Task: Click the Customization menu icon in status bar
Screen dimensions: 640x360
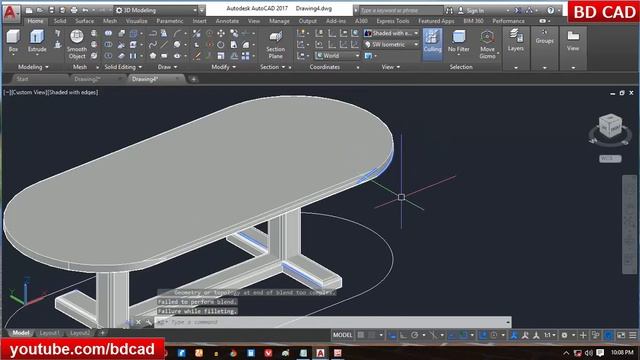Action: click(x=633, y=335)
